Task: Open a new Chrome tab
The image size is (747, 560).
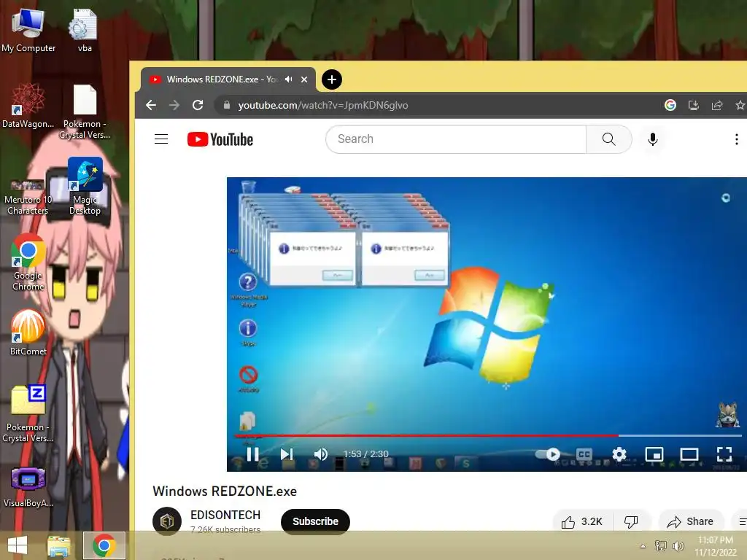Action: (332, 79)
